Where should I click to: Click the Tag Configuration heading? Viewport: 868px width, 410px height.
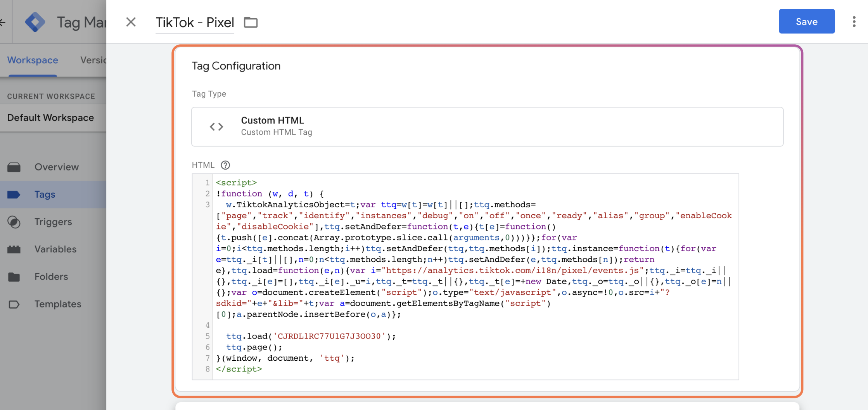[236, 66]
